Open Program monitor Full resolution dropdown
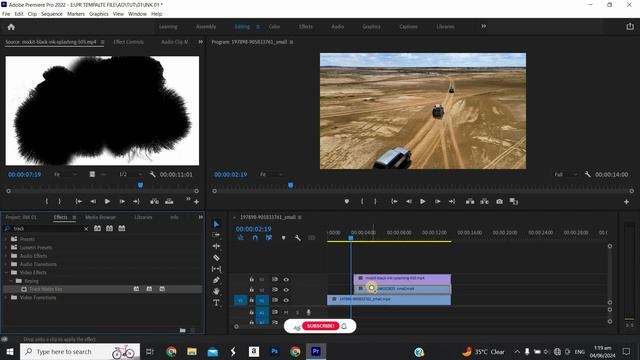The width and height of the screenshot is (640, 360). (565, 175)
